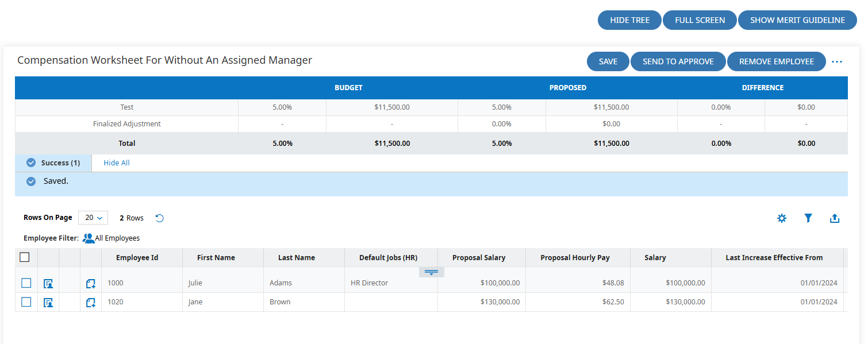
Task: Open employee details icon for Julie Adams
Action: (48, 283)
